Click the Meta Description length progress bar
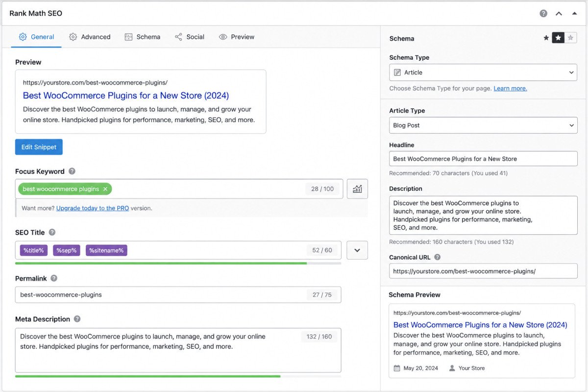588x392 pixels. (x=178, y=376)
